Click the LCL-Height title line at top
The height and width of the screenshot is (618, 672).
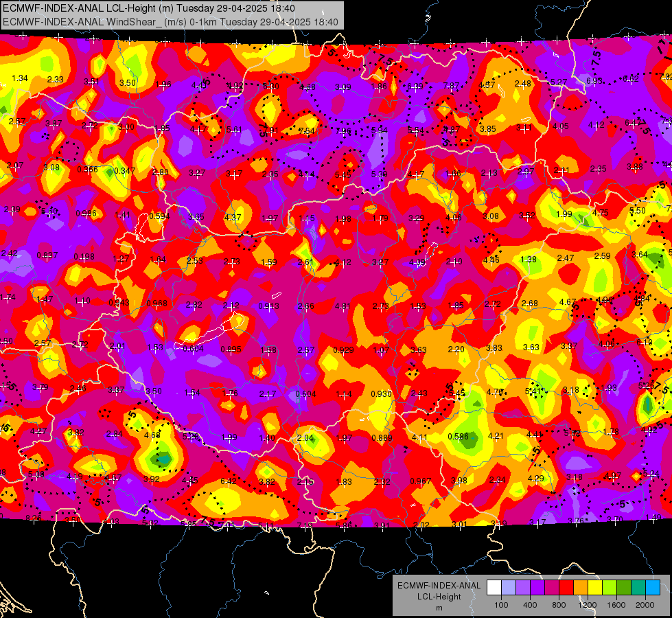(149, 8)
